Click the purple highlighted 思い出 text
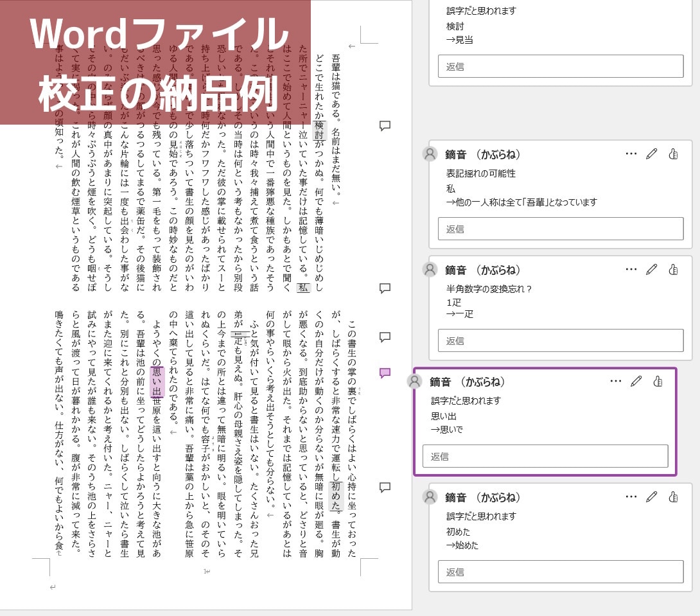Viewport: 700px width, 616px height. (157, 382)
